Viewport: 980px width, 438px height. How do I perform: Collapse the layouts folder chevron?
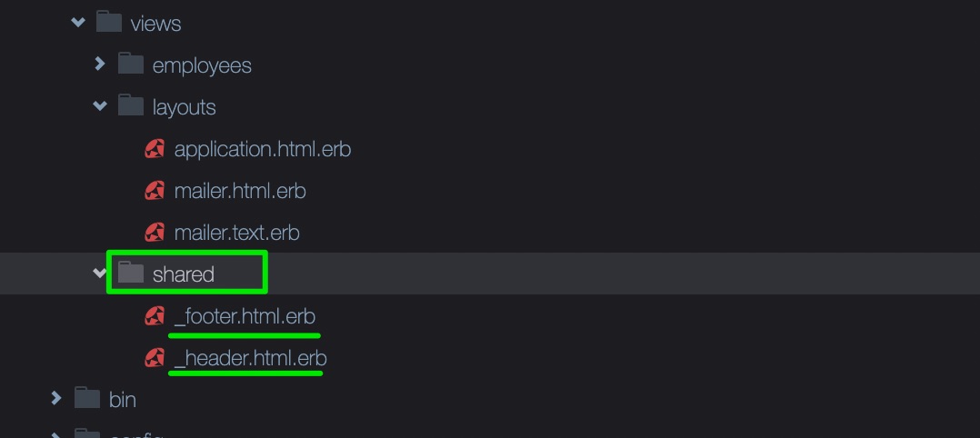coord(100,106)
